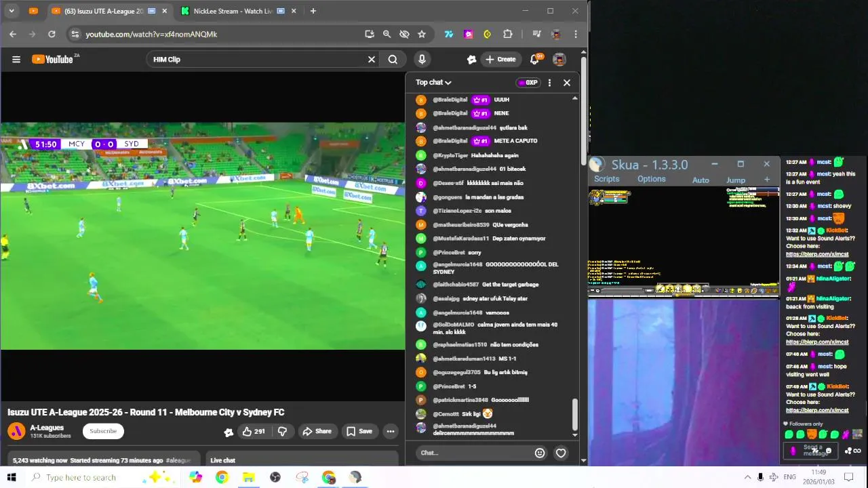Click the ENG language indicator
The width and height of the screenshot is (868, 488).
(789, 477)
